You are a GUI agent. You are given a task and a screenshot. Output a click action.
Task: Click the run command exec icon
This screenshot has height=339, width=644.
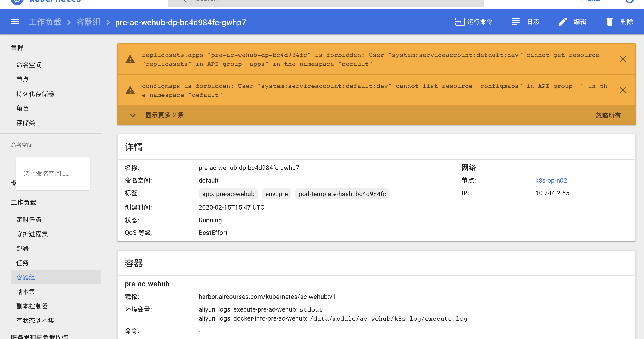coord(460,22)
